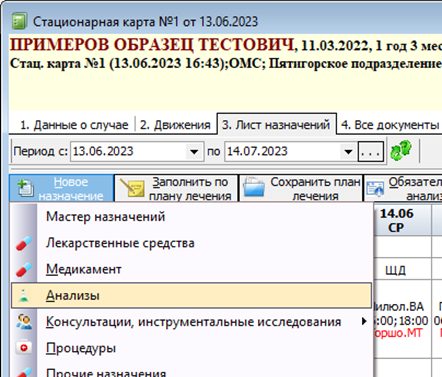The width and height of the screenshot is (442, 377).
Task: Click the patient name ПРИМЕРОВ ОБРАЗЕЦ ТЕСТОВИЧ
Action: click(x=152, y=45)
